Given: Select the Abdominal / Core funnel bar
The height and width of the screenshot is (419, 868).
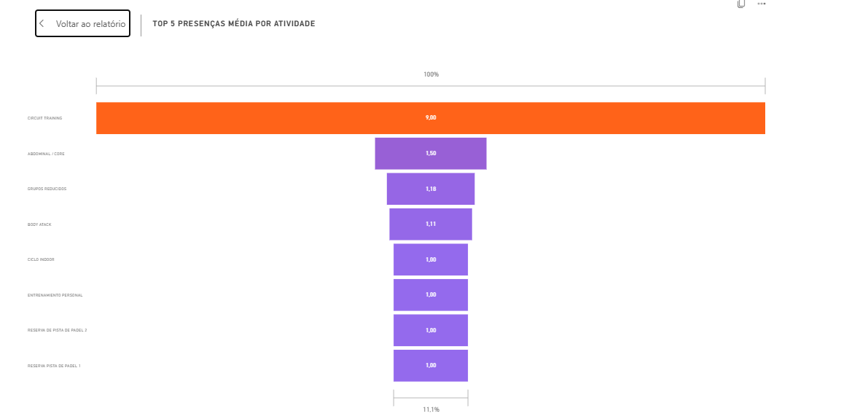Looking at the screenshot, I should pyautogui.click(x=431, y=153).
